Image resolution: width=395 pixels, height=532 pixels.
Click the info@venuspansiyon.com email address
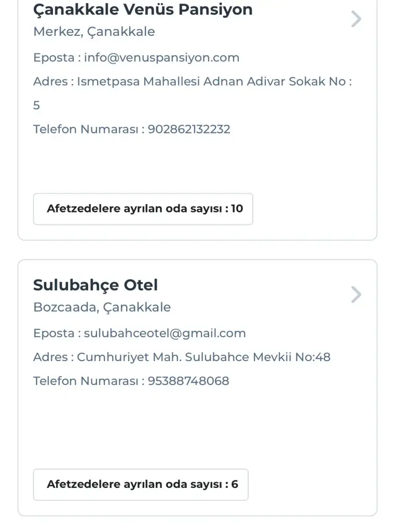(161, 58)
